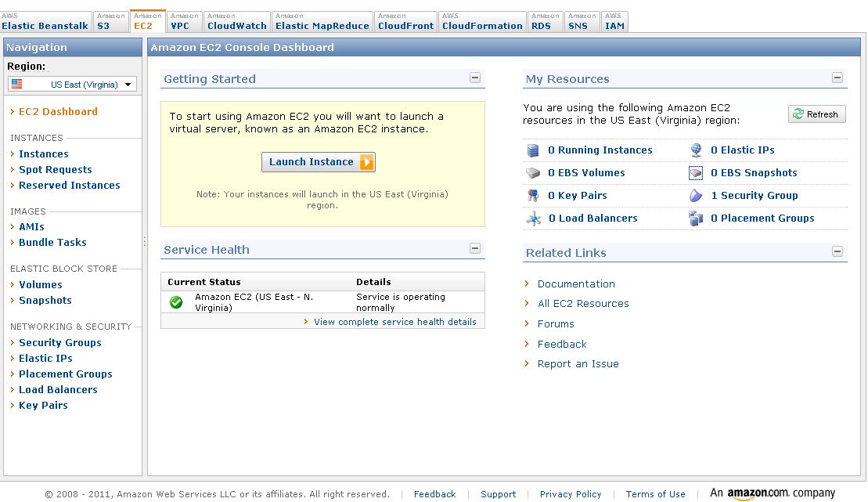Open Load Balancers in navigation pane
868x502 pixels.
[58, 389]
